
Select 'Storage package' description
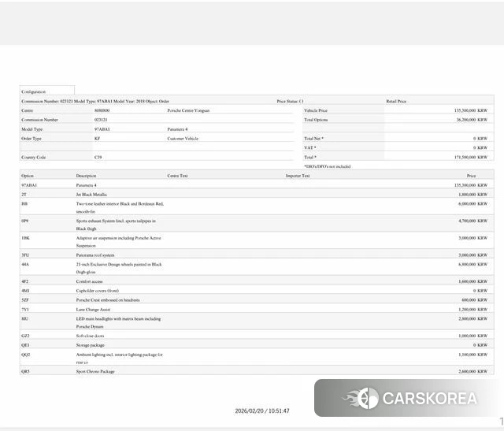91,345
